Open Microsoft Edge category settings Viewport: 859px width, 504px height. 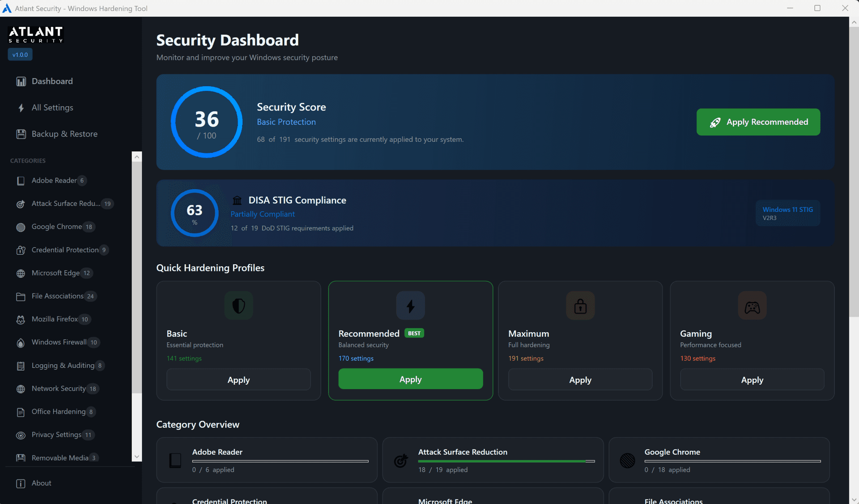[56, 273]
